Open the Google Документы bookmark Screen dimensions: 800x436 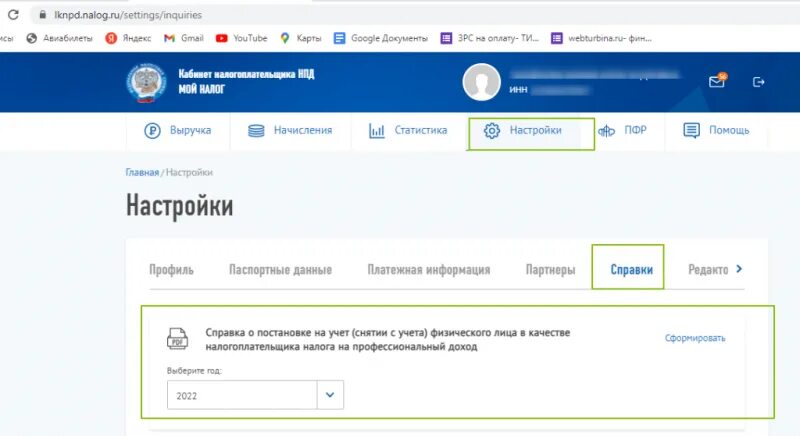point(381,38)
